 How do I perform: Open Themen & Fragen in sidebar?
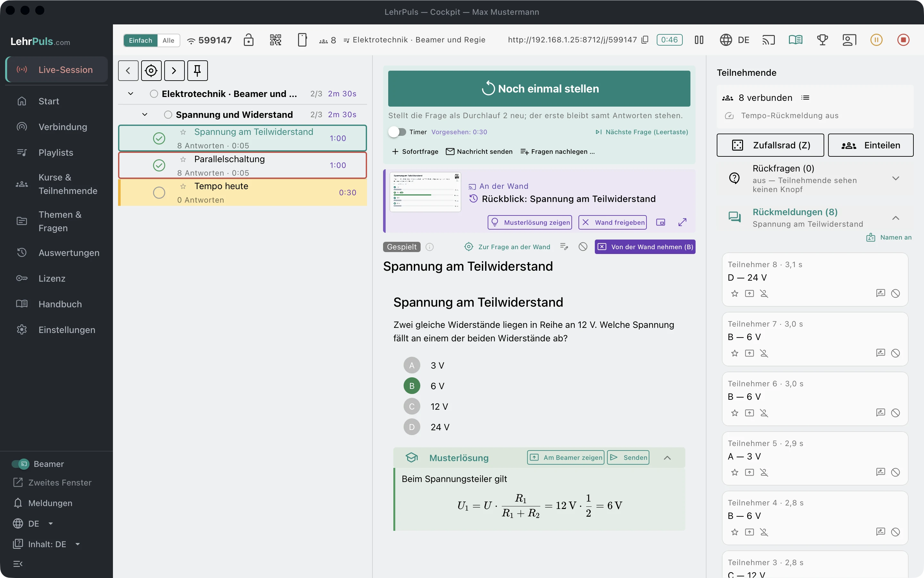point(56,221)
